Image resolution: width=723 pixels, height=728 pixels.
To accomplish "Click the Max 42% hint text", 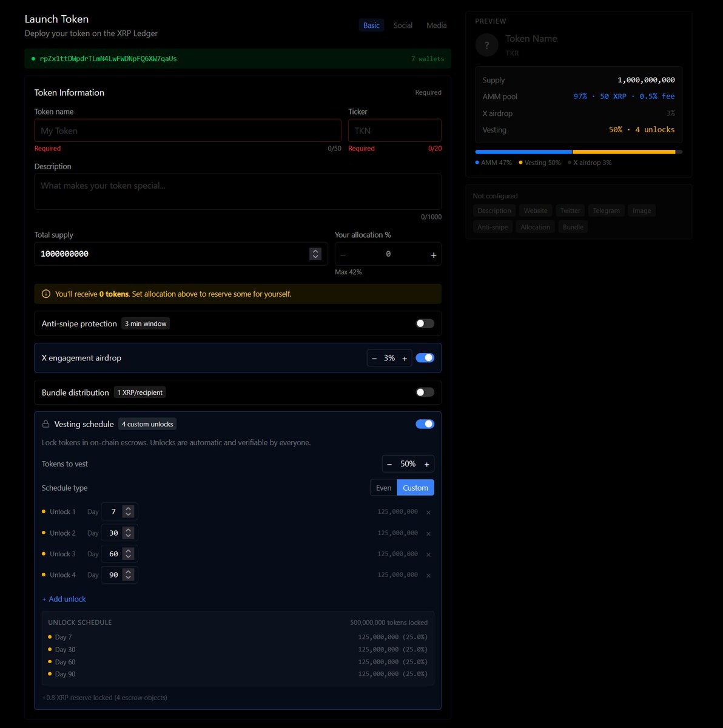I will (348, 272).
